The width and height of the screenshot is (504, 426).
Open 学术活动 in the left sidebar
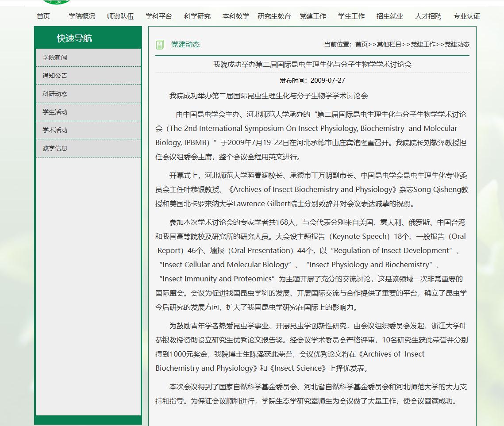point(55,130)
